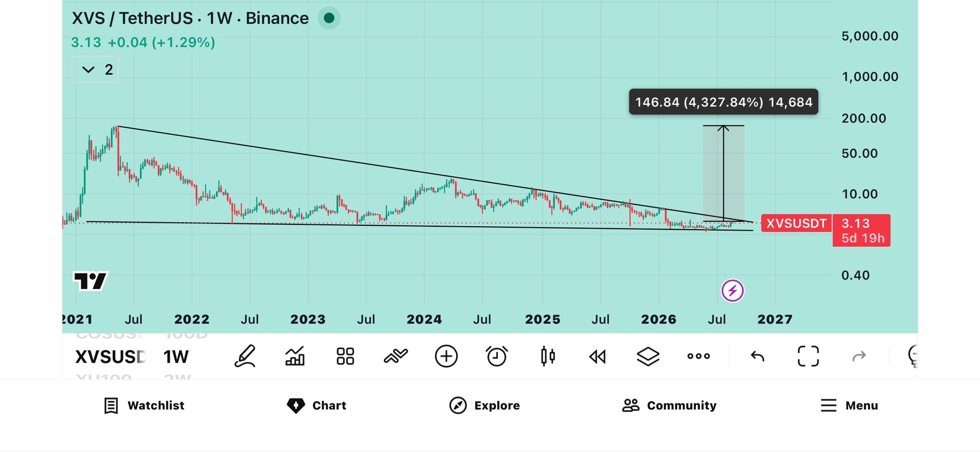Open object tree layers icon
The height and width of the screenshot is (452, 980).
point(648,356)
